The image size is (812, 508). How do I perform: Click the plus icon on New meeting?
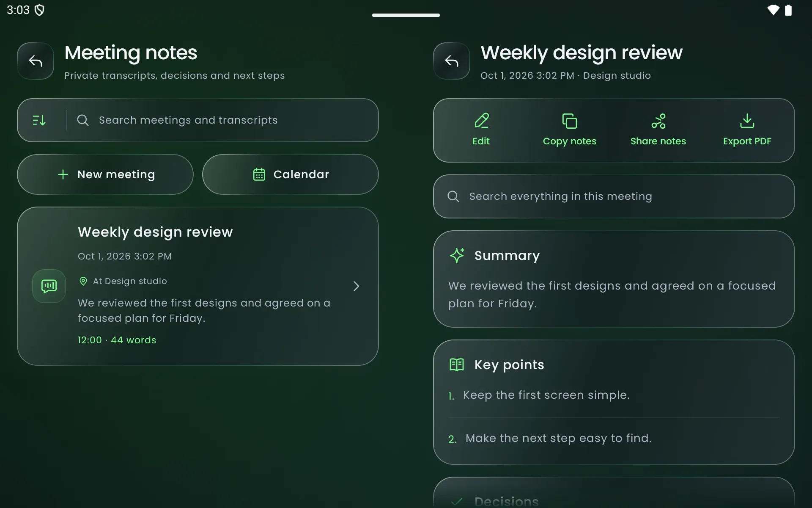point(63,174)
